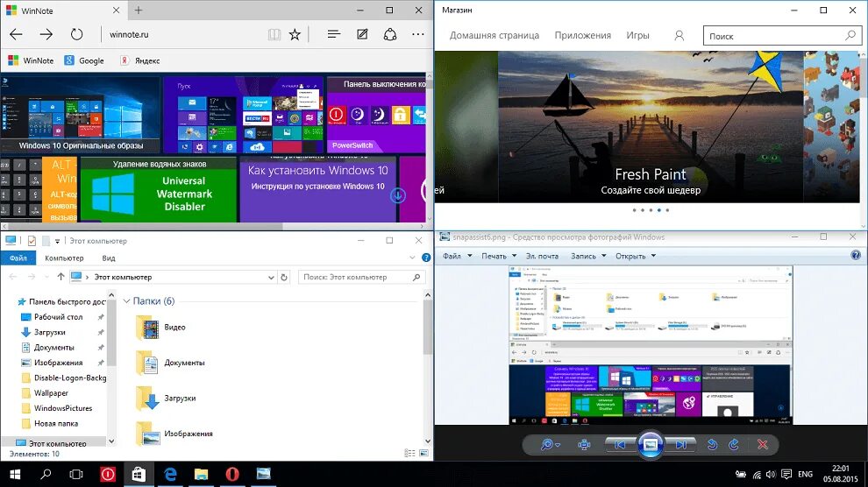868x487 pixels.
Task: Make a web note in Edge
Action: pos(362,34)
